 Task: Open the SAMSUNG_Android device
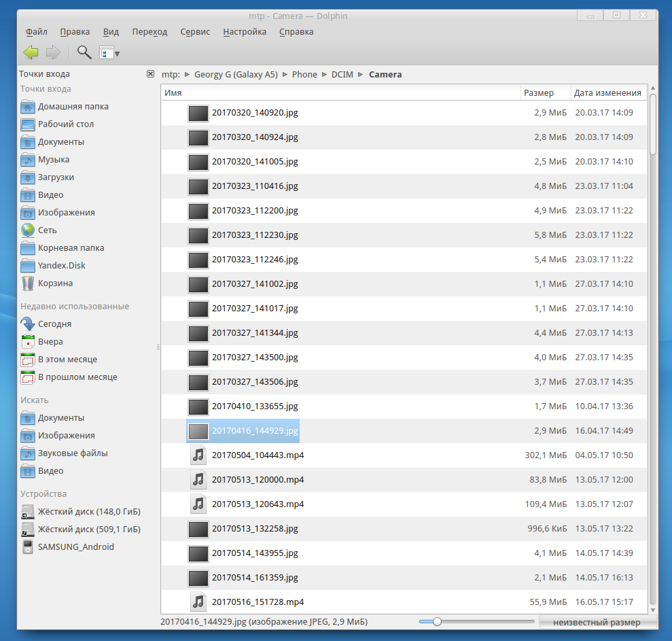(67, 547)
